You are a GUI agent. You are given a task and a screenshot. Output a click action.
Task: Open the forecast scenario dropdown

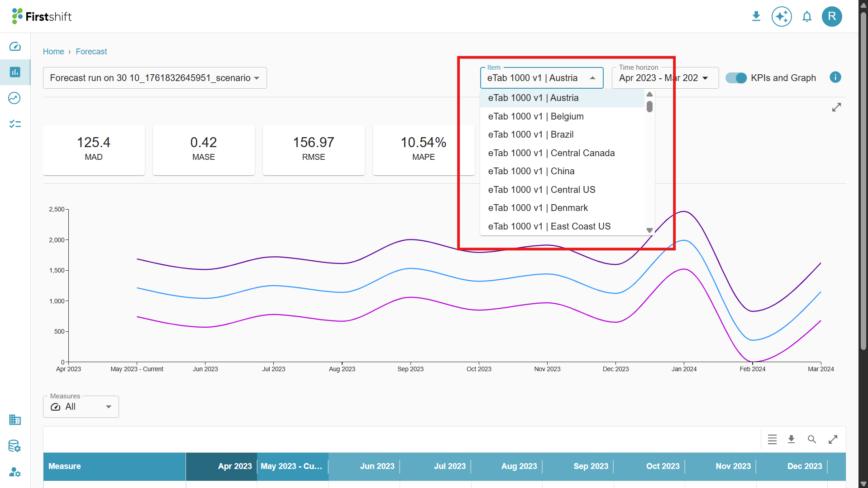click(x=155, y=78)
